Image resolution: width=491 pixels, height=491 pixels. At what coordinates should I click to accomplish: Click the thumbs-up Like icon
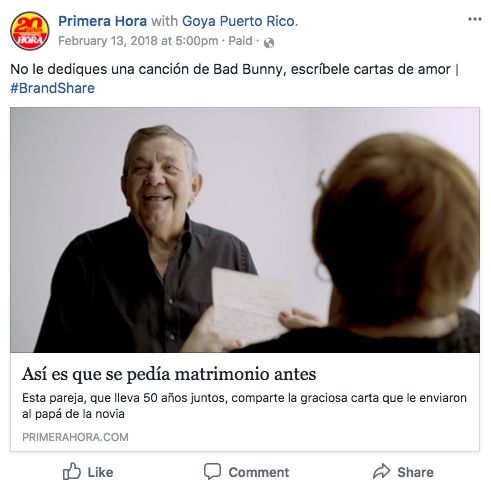[72, 471]
